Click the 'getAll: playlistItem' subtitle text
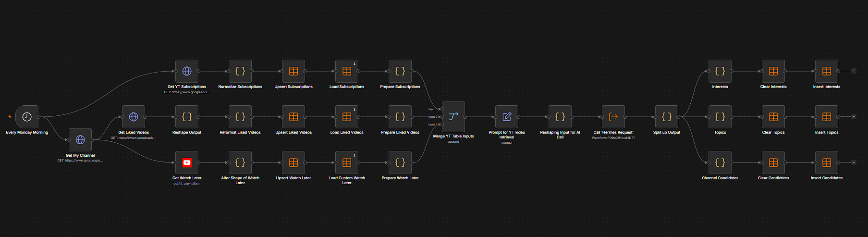Viewport: 868px width, 237px height. click(187, 184)
